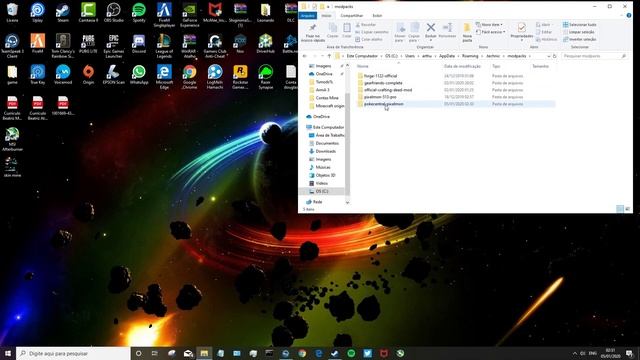Viewport: 640px width, 360px height.
Task: Click Limpar seleção in the ribbon
Action: (x=579, y=32)
